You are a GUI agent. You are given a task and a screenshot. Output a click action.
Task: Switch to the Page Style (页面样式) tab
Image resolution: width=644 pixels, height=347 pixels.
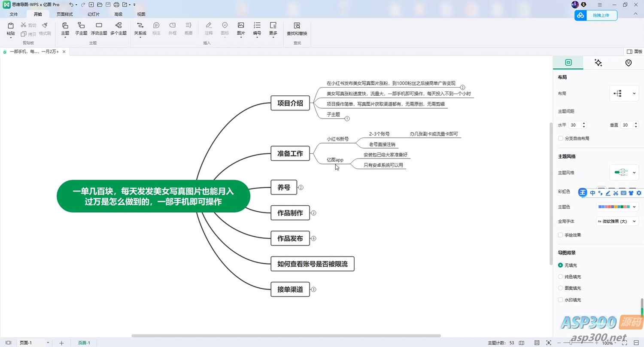pos(65,14)
